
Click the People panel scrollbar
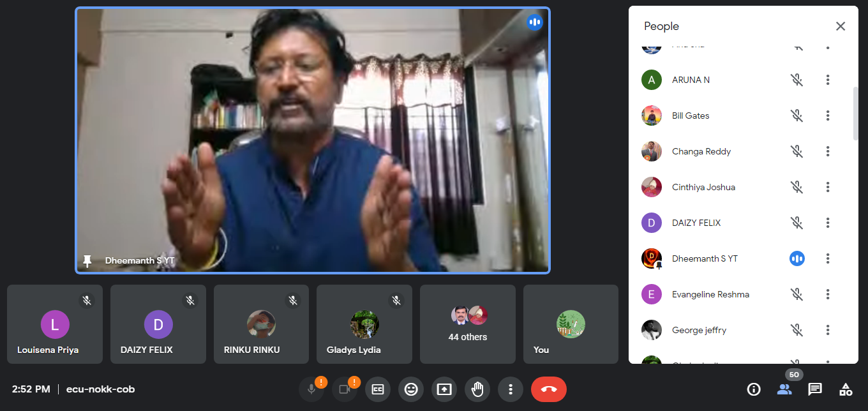[856, 114]
